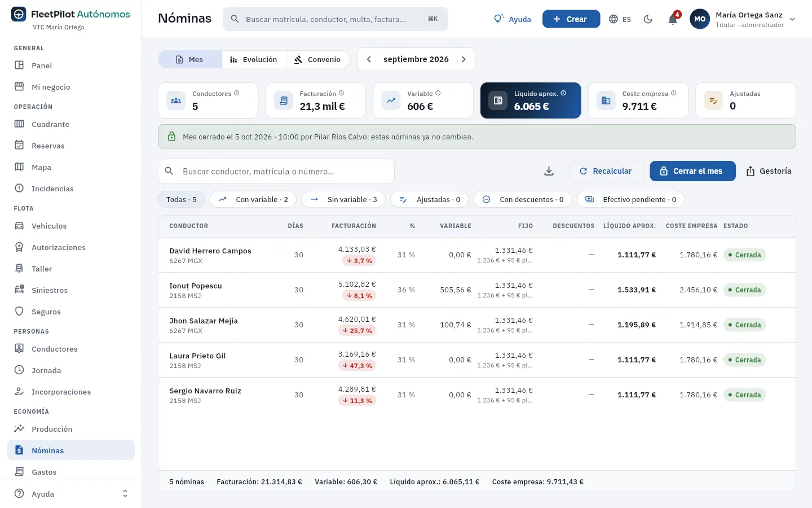Filter by Con descuentos · 0

pyautogui.click(x=523, y=199)
